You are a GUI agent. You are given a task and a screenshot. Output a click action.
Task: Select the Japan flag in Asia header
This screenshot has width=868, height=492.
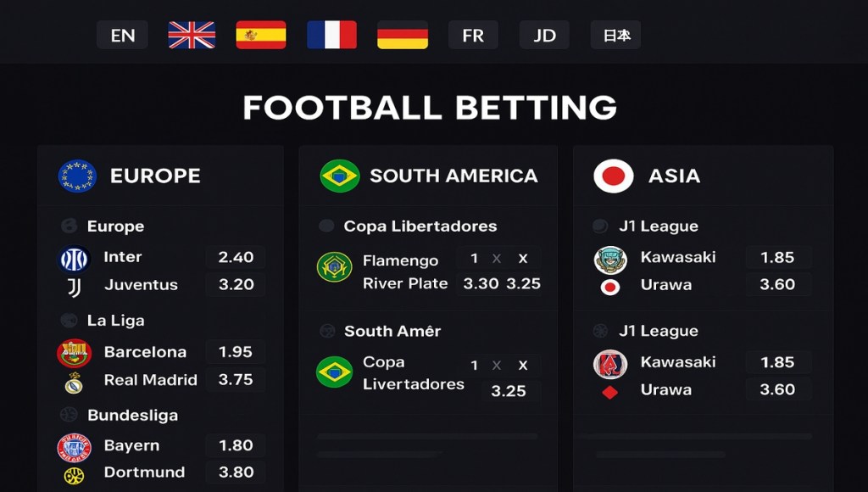pos(612,176)
